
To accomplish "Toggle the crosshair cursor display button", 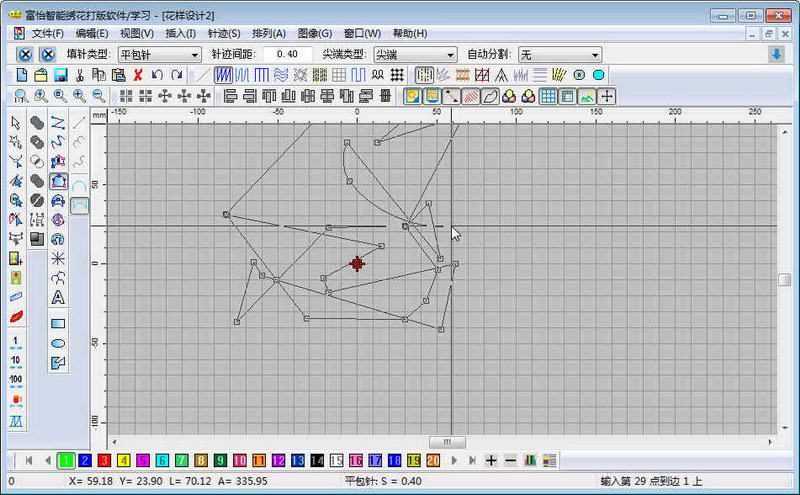I will [606, 96].
